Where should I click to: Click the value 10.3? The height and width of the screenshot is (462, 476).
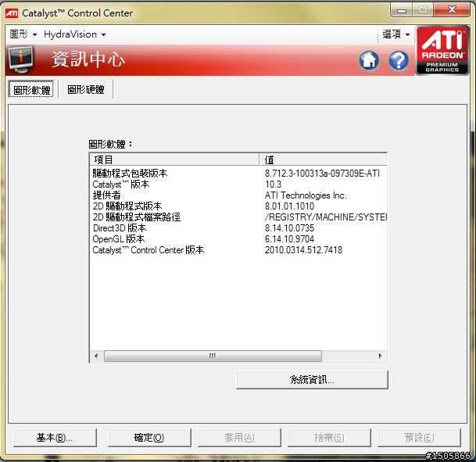tap(273, 184)
